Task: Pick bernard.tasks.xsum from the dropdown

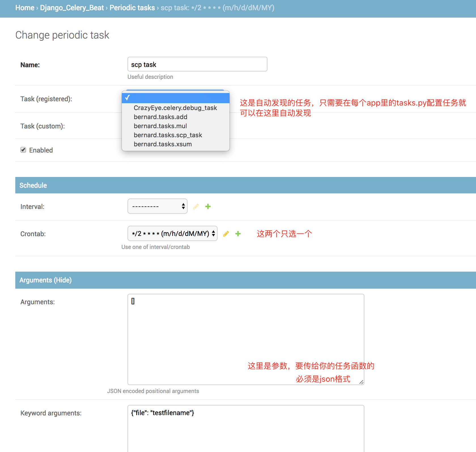Action: 163,144
